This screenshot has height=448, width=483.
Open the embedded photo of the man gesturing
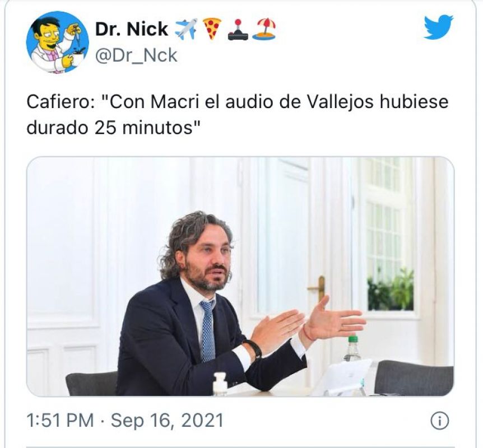pos(240,276)
